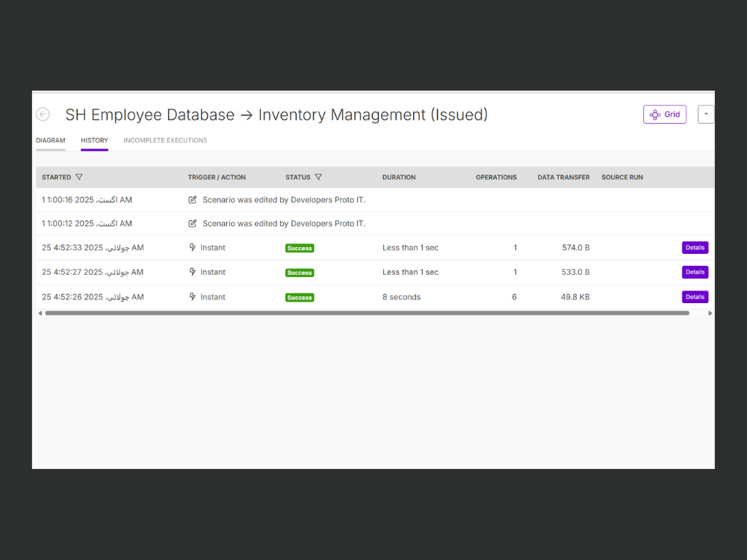The height and width of the screenshot is (560, 747).
Task: Click the edit pencil icon at 1:00:12
Action: (193, 223)
